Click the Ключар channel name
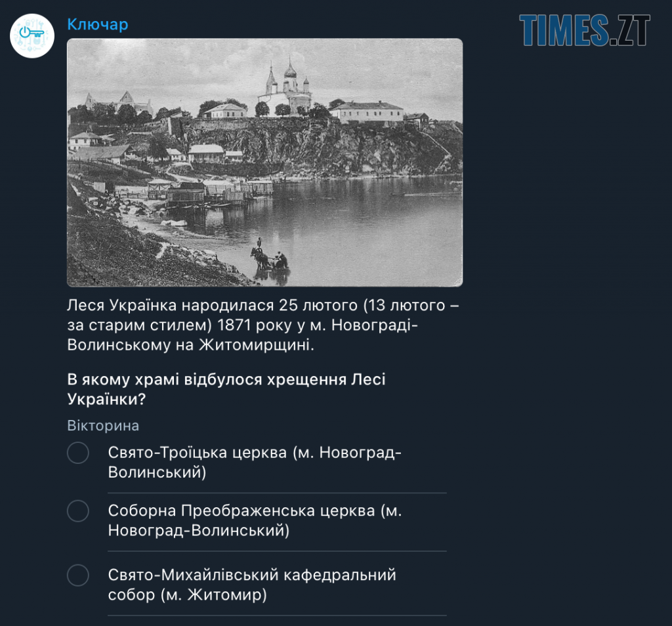Viewport: 672px width, 626px height. [x=98, y=24]
